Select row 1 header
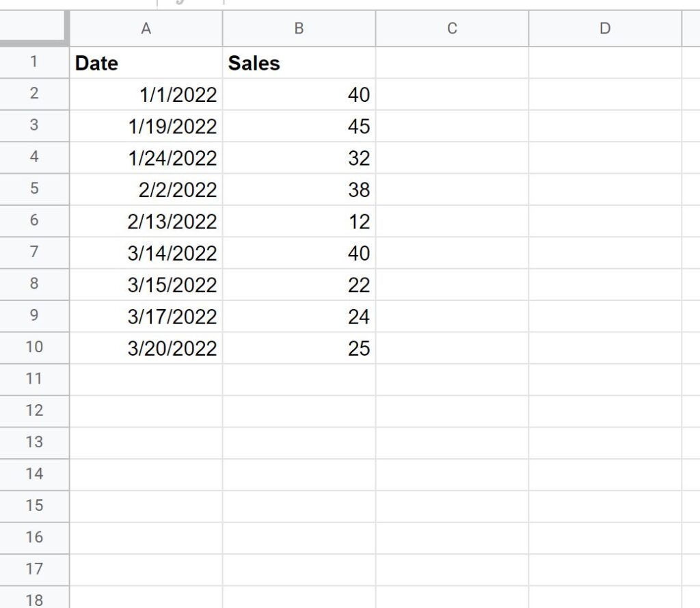 pos(34,63)
